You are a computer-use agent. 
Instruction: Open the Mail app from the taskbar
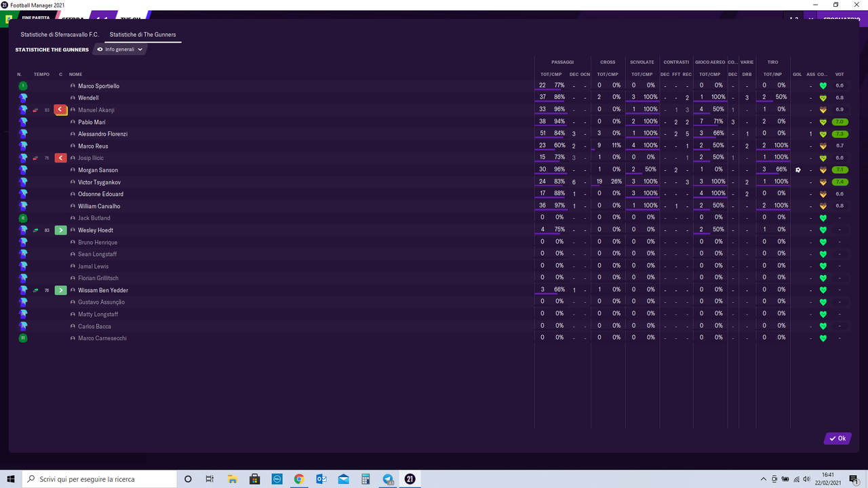[x=343, y=479]
